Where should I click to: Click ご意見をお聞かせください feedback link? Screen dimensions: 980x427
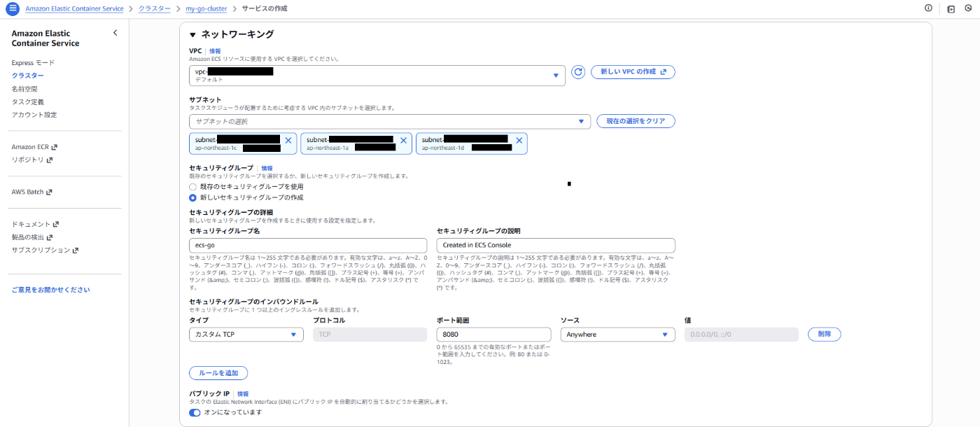pyautogui.click(x=50, y=290)
